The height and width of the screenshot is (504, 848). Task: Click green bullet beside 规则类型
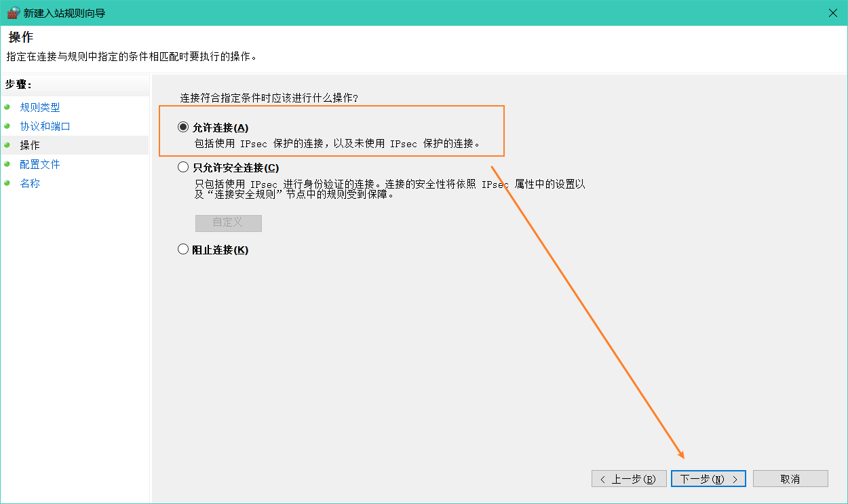(x=7, y=107)
